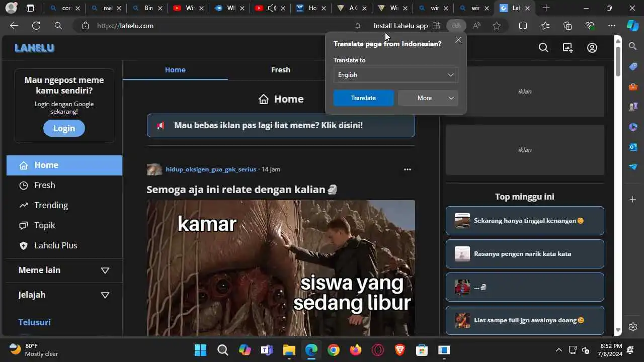This screenshot has height=362, width=644.
Task: Click the notification bell in address bar
Action: pos(358,26)
